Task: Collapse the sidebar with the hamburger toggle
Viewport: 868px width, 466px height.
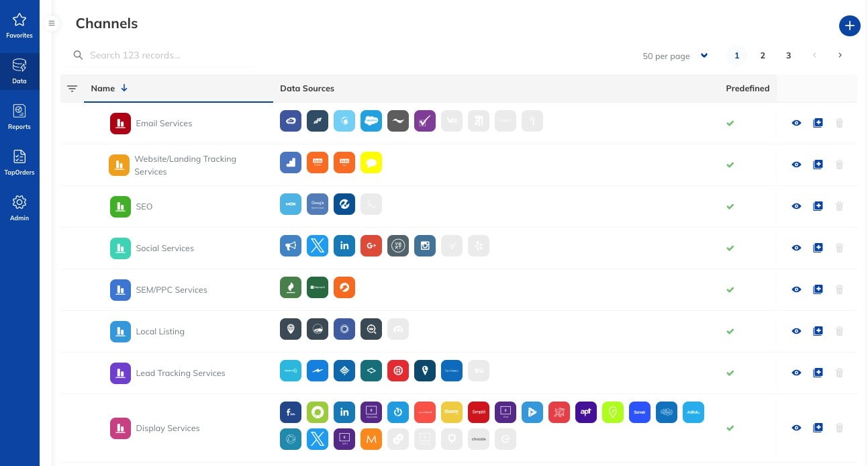Action: [52, 23]
